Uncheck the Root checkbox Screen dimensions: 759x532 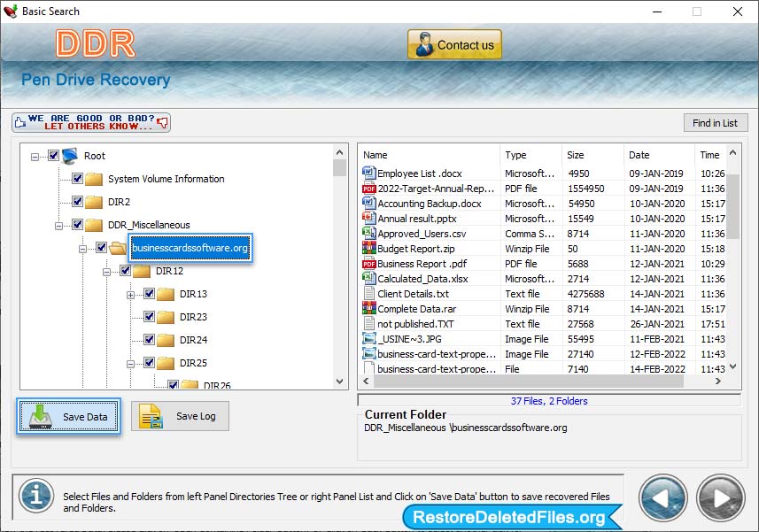tap(53, 155)
